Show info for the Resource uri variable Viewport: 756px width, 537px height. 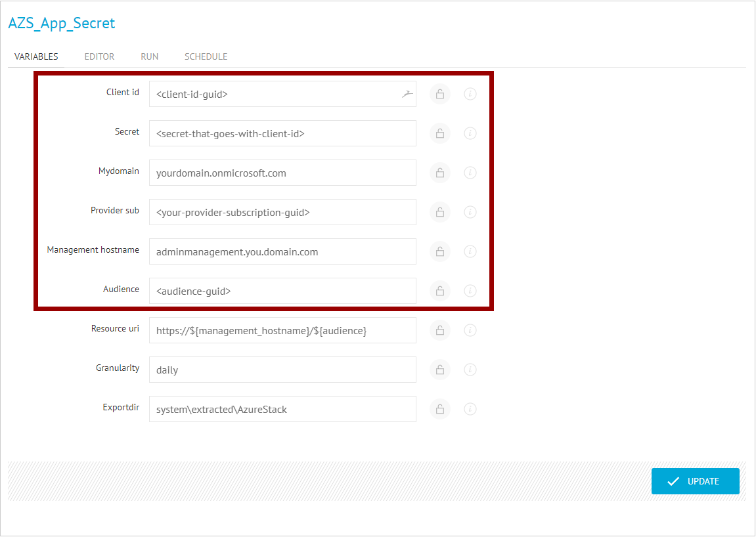(470, 330)
